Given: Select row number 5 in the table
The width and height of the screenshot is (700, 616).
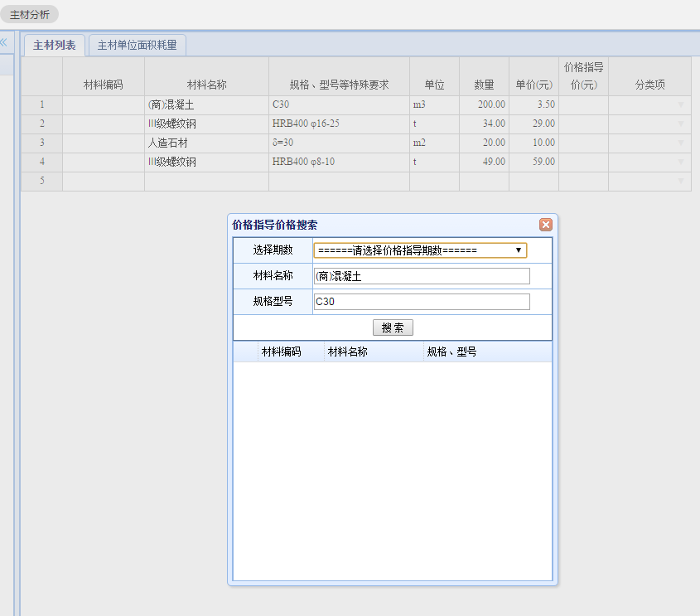Looking at the screenshot, I should 41,181.
